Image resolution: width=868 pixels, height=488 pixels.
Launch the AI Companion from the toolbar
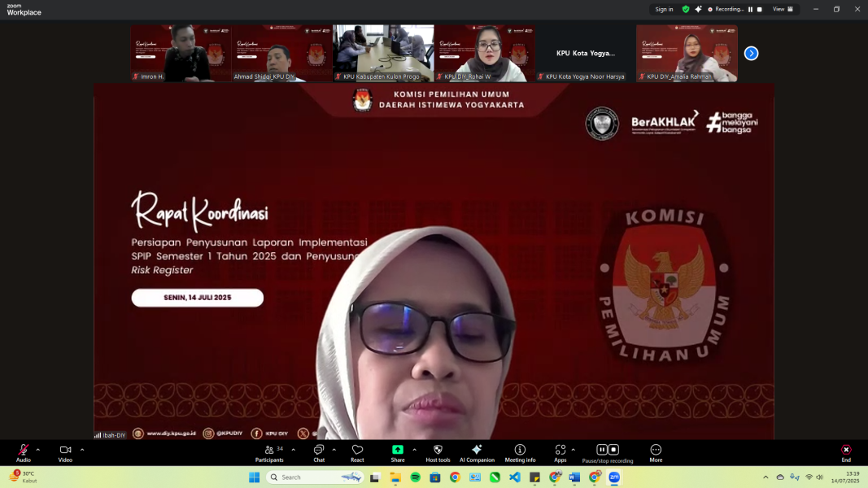pos(477,451)
